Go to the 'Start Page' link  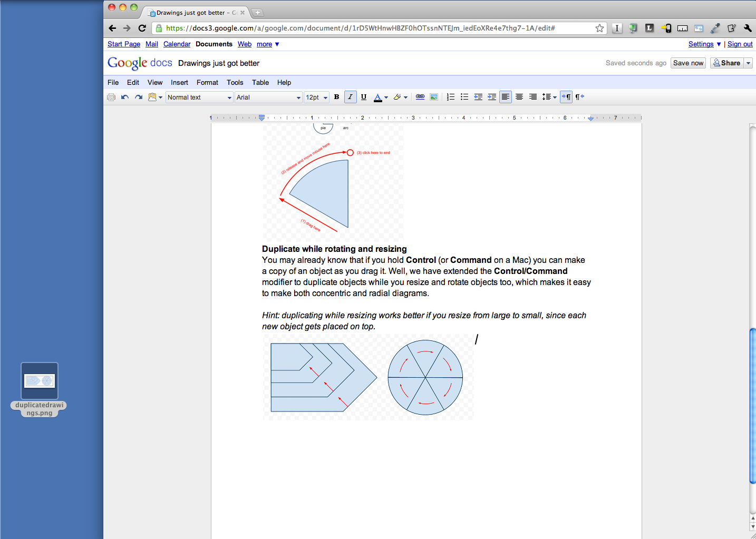click(x=124, y=44)
